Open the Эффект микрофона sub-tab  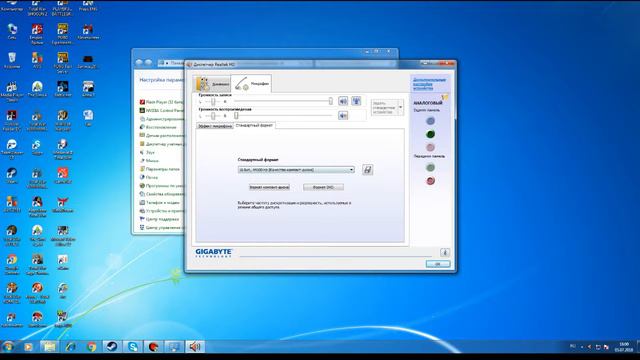click(x=215, y=126)
